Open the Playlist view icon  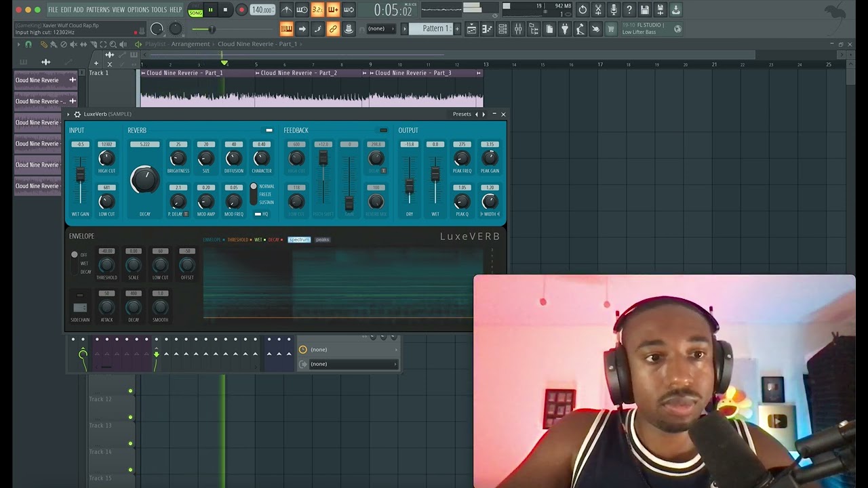[x=471, y=28]
